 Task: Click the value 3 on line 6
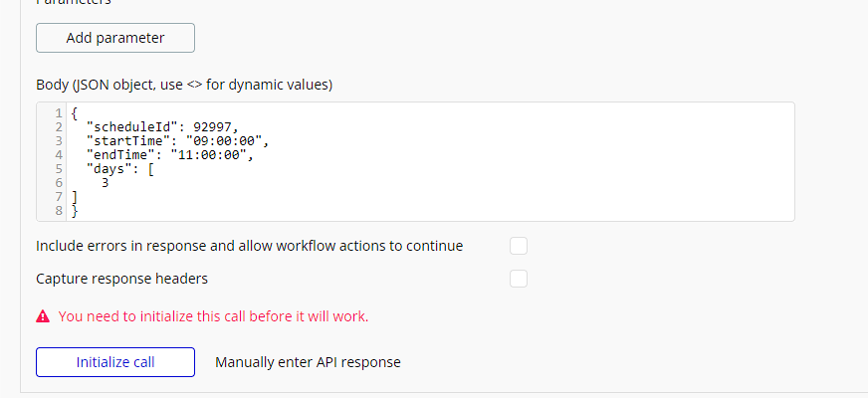click(106, 183)
